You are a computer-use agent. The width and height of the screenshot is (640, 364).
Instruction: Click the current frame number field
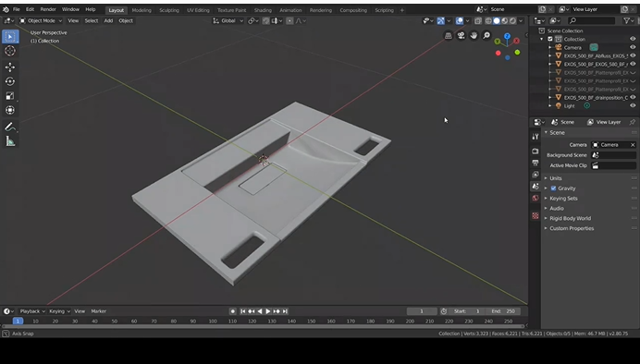(x=422, y=311)
